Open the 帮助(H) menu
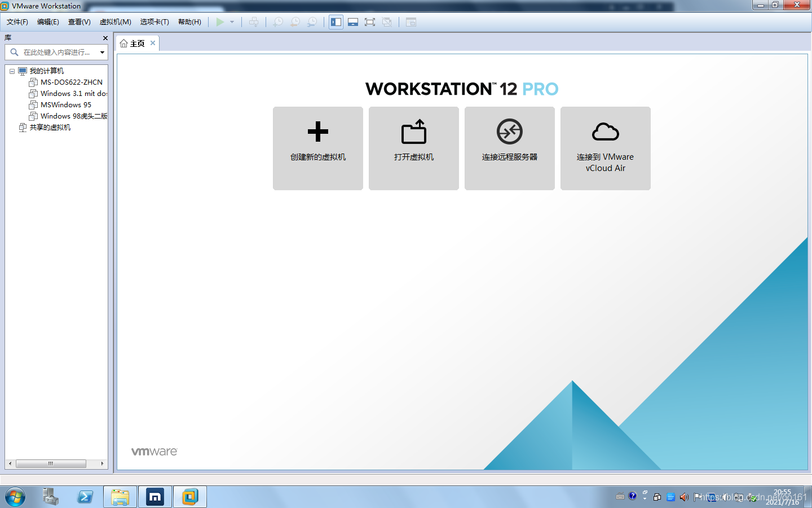Screen dimensions: 812x508 point(189,22)
